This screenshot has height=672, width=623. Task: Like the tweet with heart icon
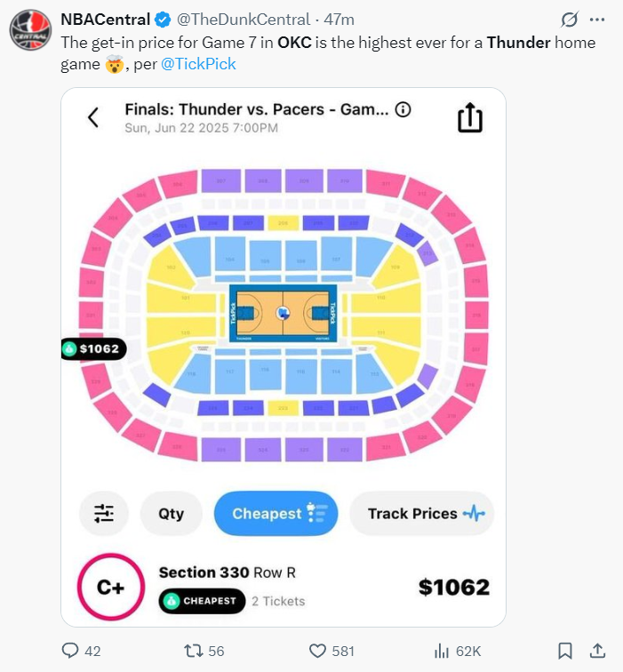click(317, 651)
